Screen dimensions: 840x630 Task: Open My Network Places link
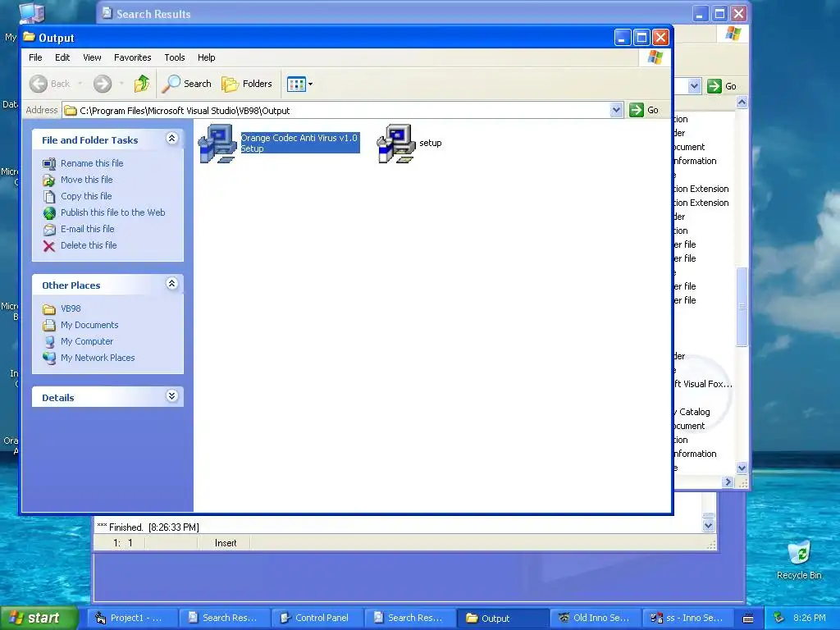tap(98, 358)
